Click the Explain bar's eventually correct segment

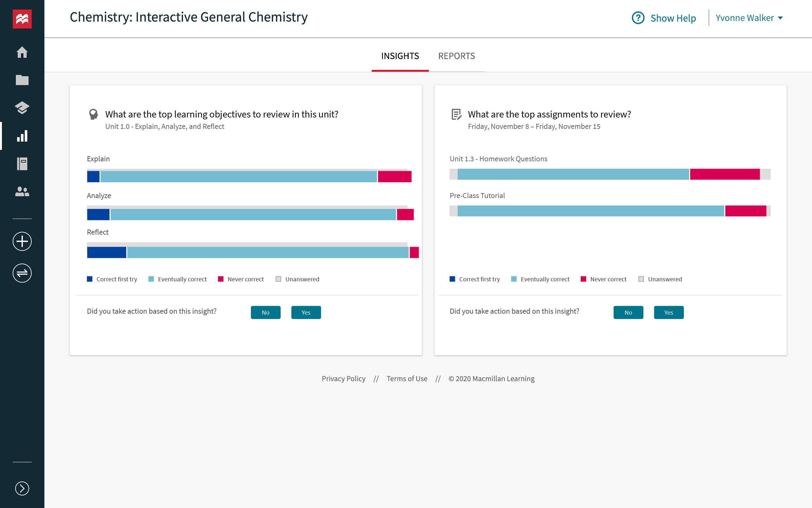pyautogui.click(x=239, y=177)
